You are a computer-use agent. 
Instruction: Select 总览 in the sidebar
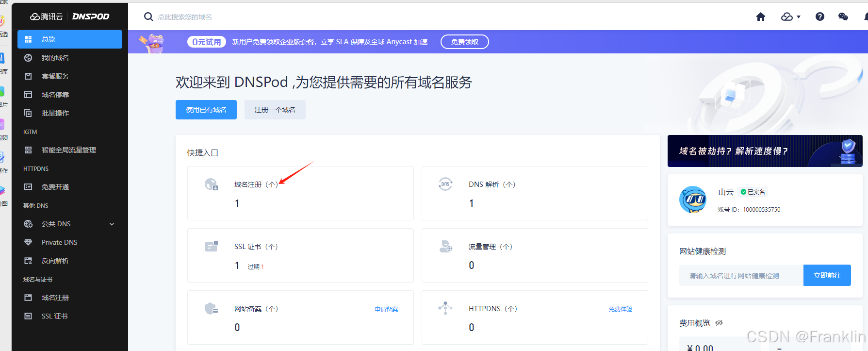click(70, 39)
